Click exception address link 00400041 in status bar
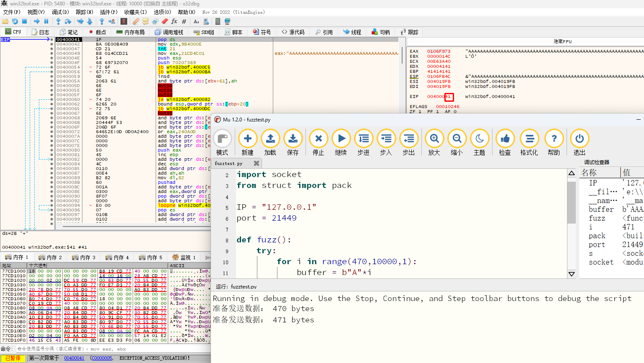Viewport: 644px width, 363px height. [x=74, y=358]
